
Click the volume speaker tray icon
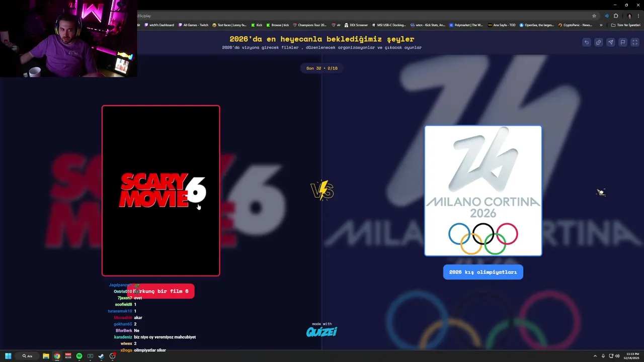(617, 356)
